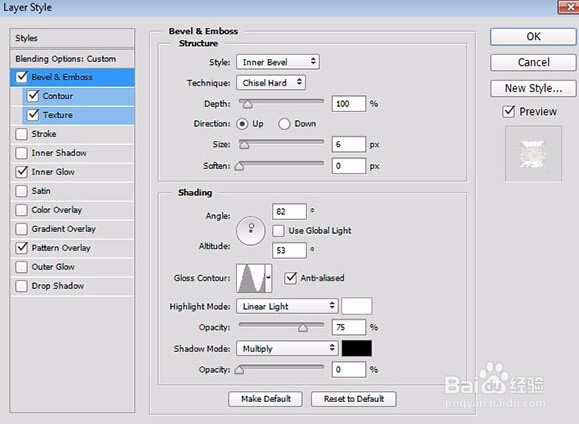The image size is (579, 424).
Task: Open the Shadow Mode dropdown showing Multiply
Action: pyautogui.click(x=287, y=348)
